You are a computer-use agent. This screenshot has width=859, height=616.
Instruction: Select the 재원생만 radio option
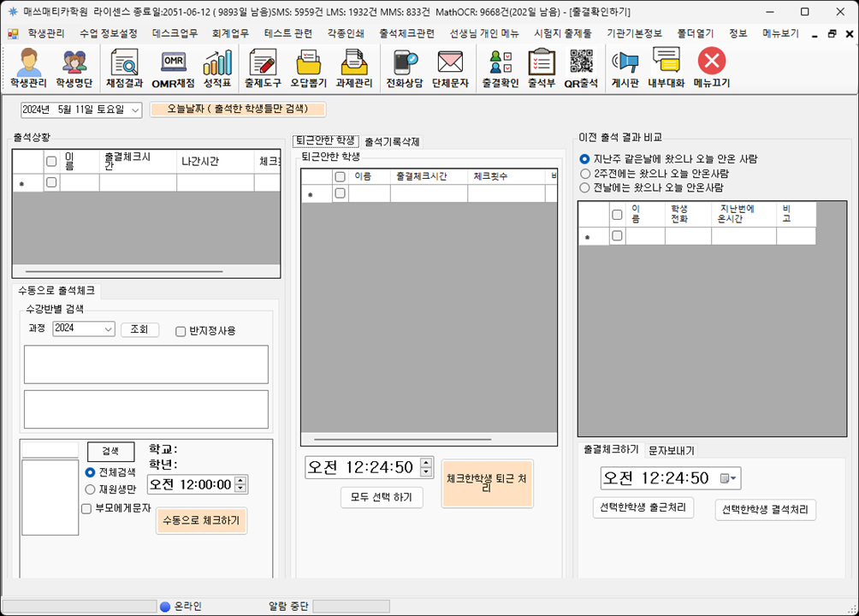coord(91,489)
